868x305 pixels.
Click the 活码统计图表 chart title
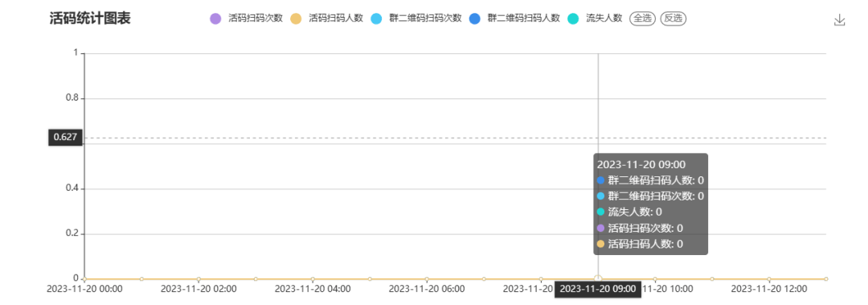(90, 19)
